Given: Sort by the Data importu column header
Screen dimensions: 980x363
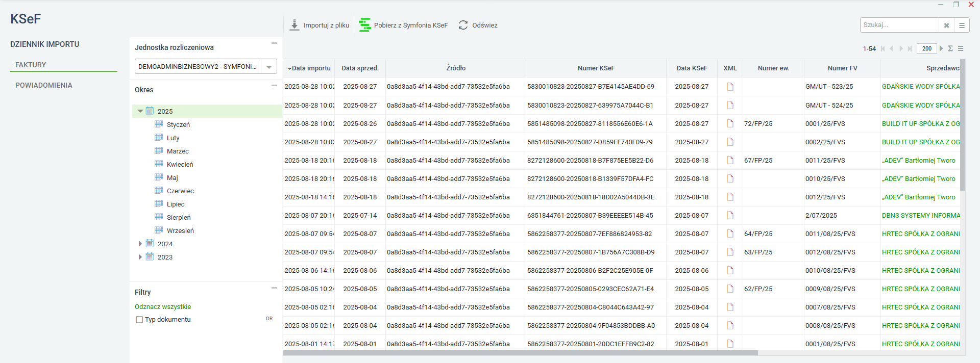Looking at the screenshot, I should tap(309, 68).
